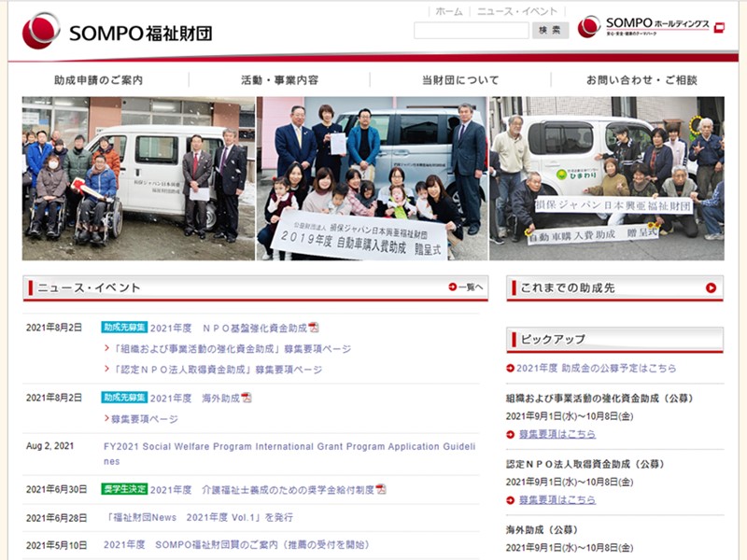Viewport: 747px width, 560px height.
Task: Open FY2021 Social Welfare Program International Grant link
Action: pos(289,454)
